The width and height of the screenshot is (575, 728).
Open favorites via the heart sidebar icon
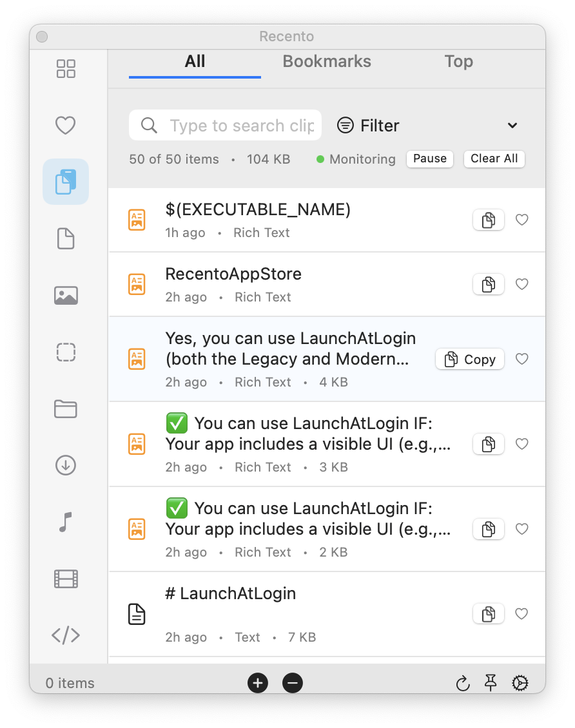[65, 126]
